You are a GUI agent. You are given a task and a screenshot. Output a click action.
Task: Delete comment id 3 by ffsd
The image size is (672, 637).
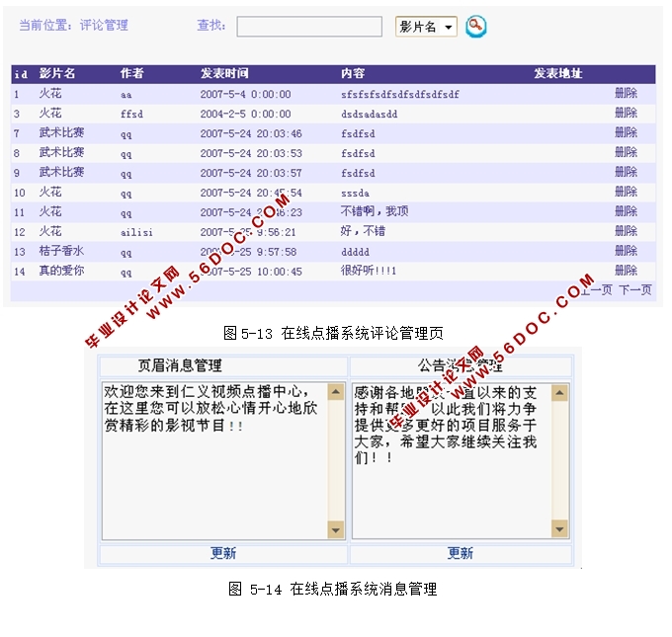click(626, 114)
